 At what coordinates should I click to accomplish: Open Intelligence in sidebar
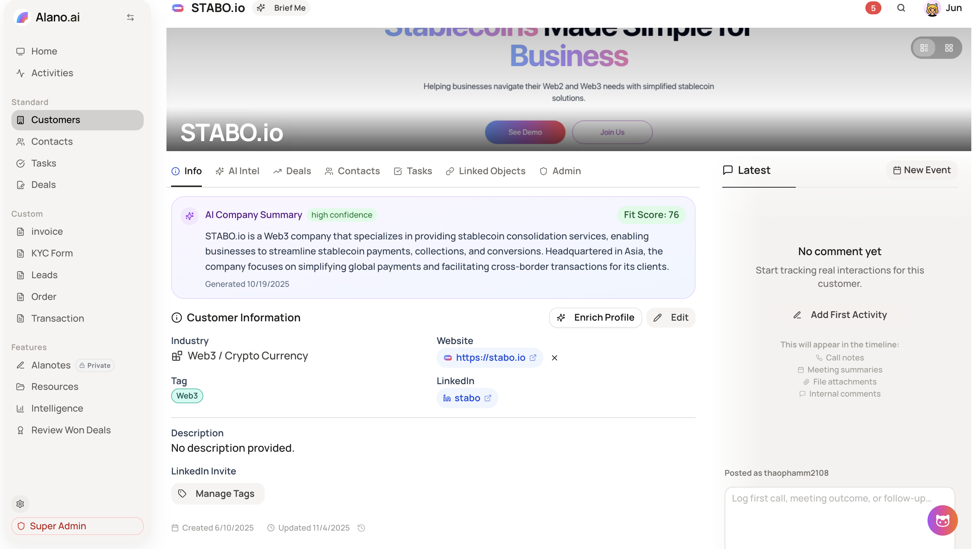[77, 408]
